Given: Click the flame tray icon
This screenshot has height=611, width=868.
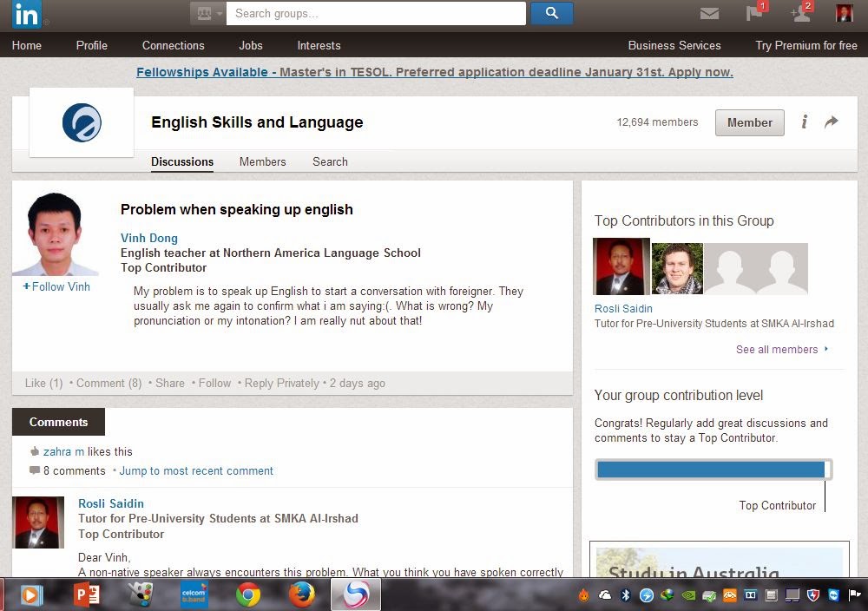Looking at the screenshot, I should (584, 595).
